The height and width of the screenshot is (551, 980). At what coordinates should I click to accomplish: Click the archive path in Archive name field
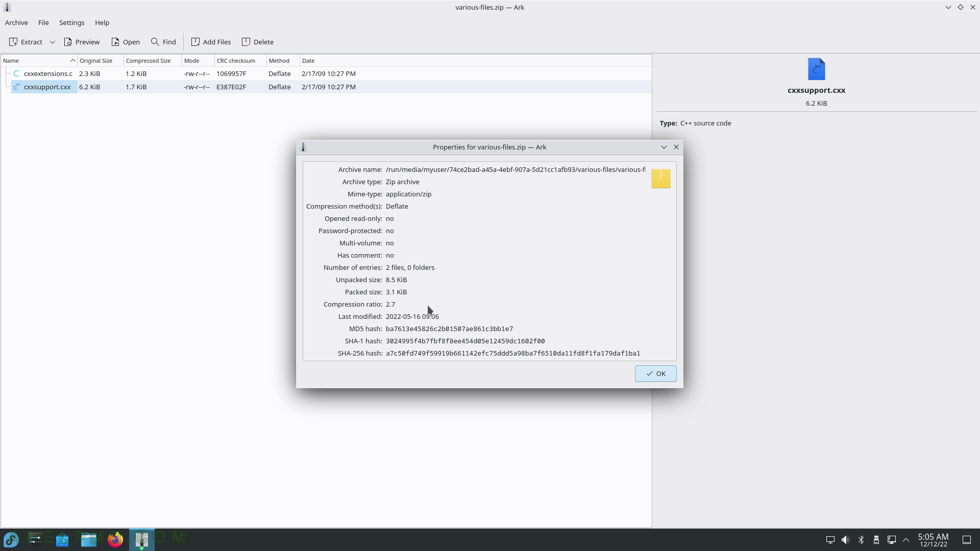pyautogui.click(x=516, y=169)
